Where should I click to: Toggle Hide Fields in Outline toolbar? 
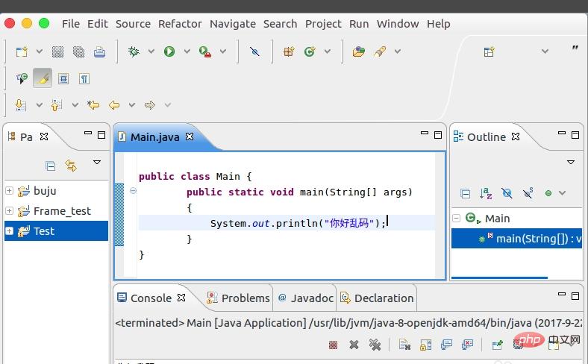(507, 193)
